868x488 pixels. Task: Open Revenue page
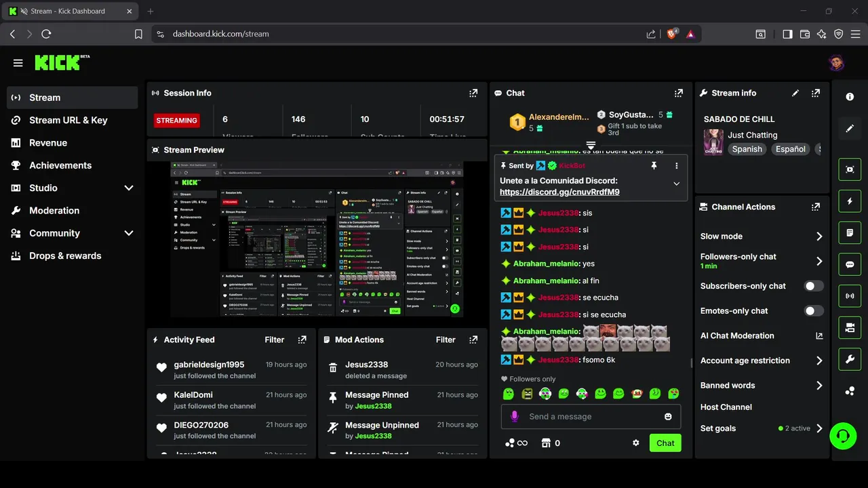72,143
